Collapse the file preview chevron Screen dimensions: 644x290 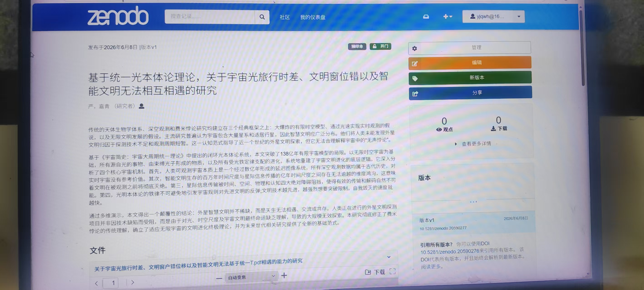(x=389, y=257)
